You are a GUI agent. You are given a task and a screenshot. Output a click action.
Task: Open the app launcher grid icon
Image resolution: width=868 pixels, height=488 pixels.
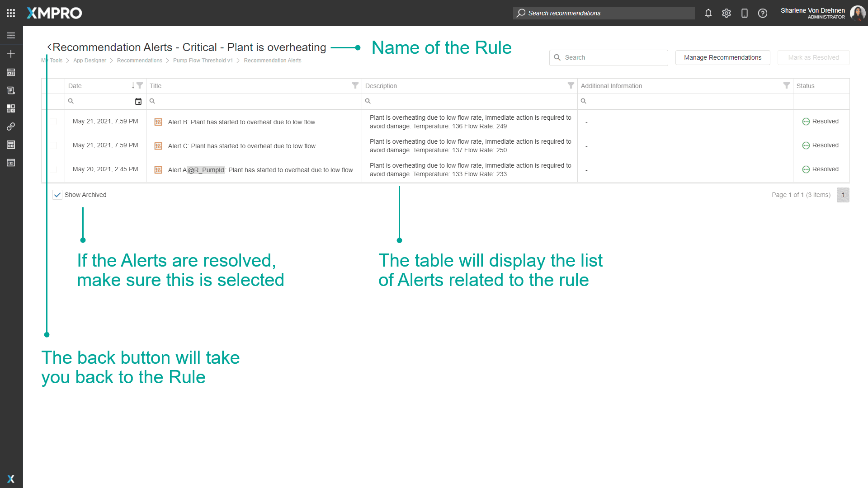point(10,13)
